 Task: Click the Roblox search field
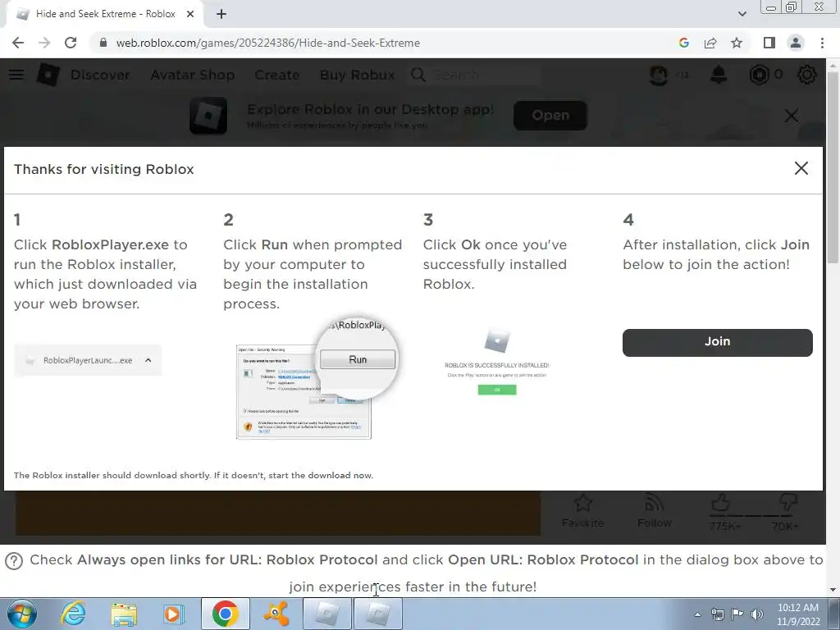pyautogui.click(x=476, y=75)
